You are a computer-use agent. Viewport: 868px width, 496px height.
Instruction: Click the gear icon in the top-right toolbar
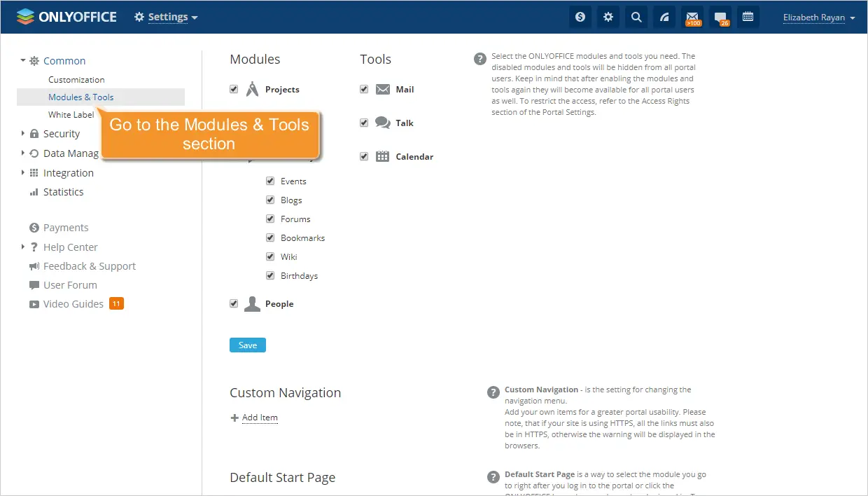click(608, 17)
